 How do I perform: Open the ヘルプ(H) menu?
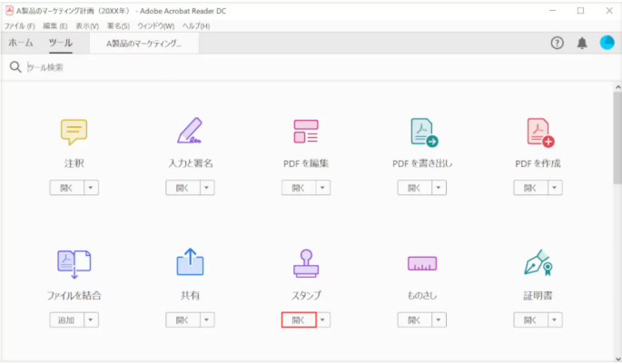196,26
